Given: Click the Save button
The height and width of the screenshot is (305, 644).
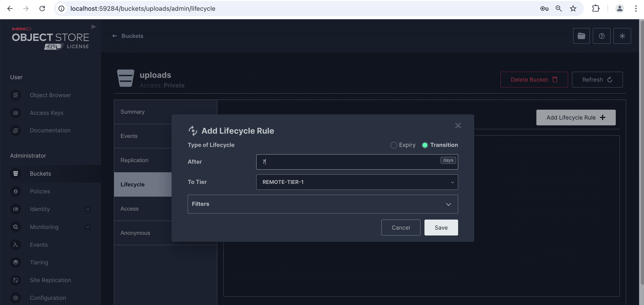Looking at the screenshot, I should 441,227.
